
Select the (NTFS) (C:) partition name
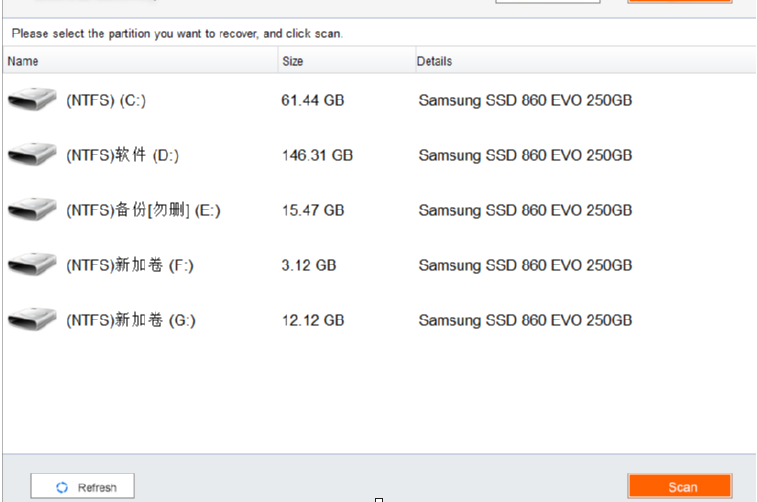point(106,100)
